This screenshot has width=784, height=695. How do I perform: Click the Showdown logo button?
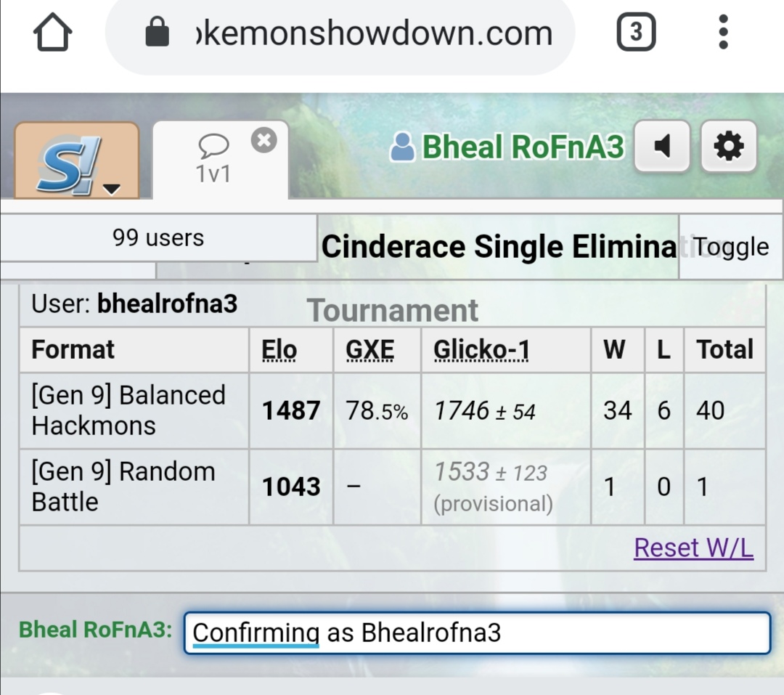coord(76,160)
